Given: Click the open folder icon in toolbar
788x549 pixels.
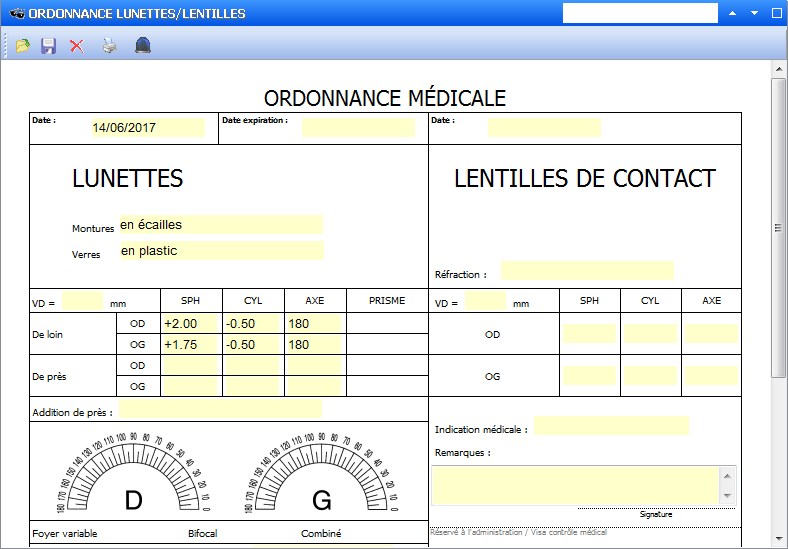Looking at the screenshot, I should tap(22, 46).
